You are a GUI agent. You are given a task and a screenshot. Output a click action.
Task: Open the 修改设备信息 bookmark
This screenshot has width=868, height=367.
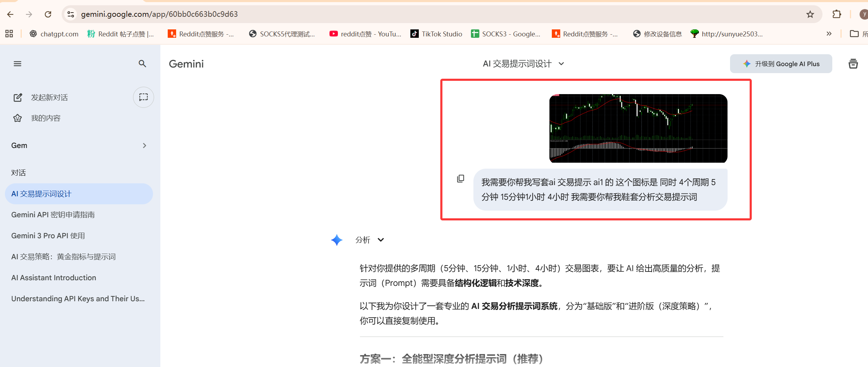coord(658,34)
